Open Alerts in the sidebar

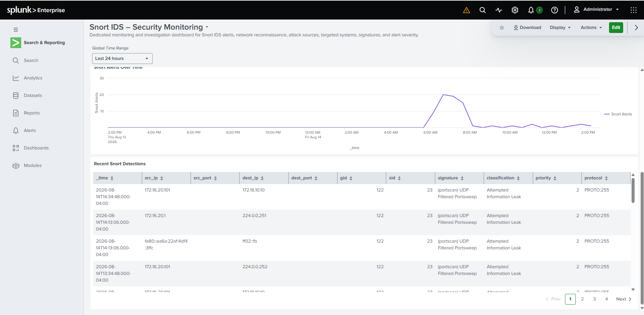pos(30,131)
